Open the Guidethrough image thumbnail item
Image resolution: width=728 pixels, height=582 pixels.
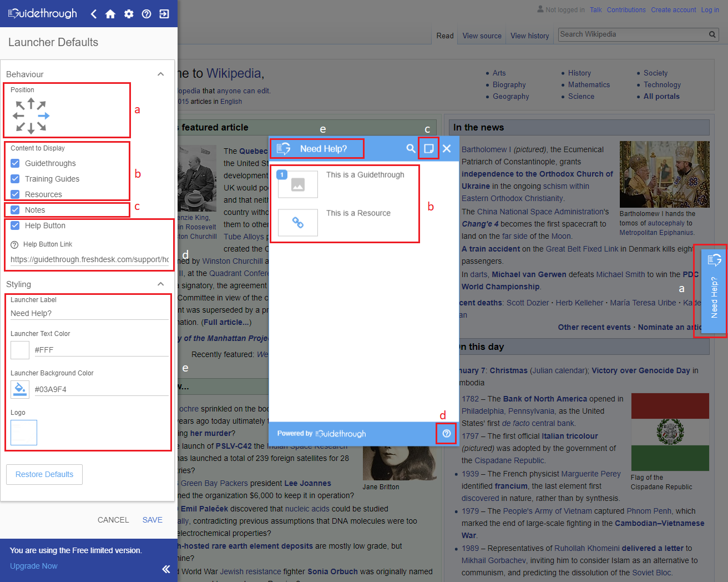298,184
